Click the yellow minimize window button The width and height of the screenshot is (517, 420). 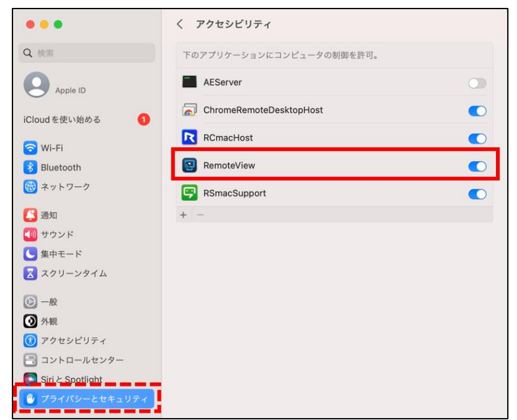(x=44, y=24)
